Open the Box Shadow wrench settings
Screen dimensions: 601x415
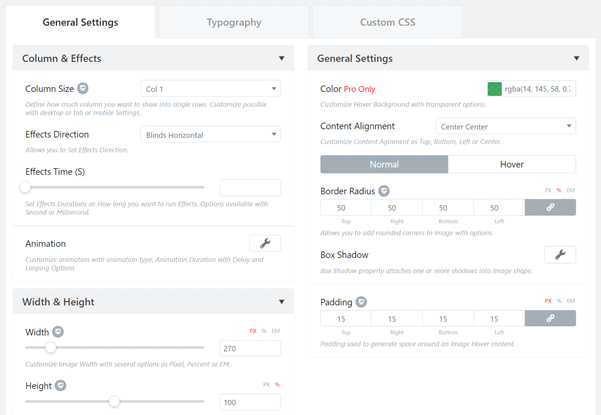tap(560, 254)
